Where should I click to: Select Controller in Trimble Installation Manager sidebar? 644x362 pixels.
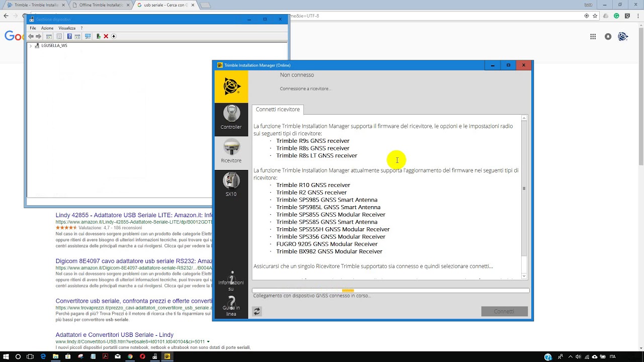click(x=231, y=119)
